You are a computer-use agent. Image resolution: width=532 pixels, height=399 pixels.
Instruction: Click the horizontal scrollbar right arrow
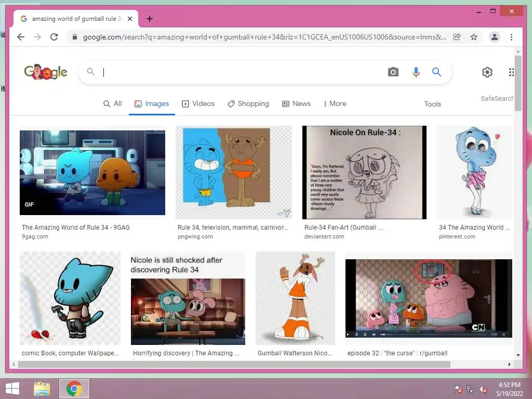pos(509,364)
